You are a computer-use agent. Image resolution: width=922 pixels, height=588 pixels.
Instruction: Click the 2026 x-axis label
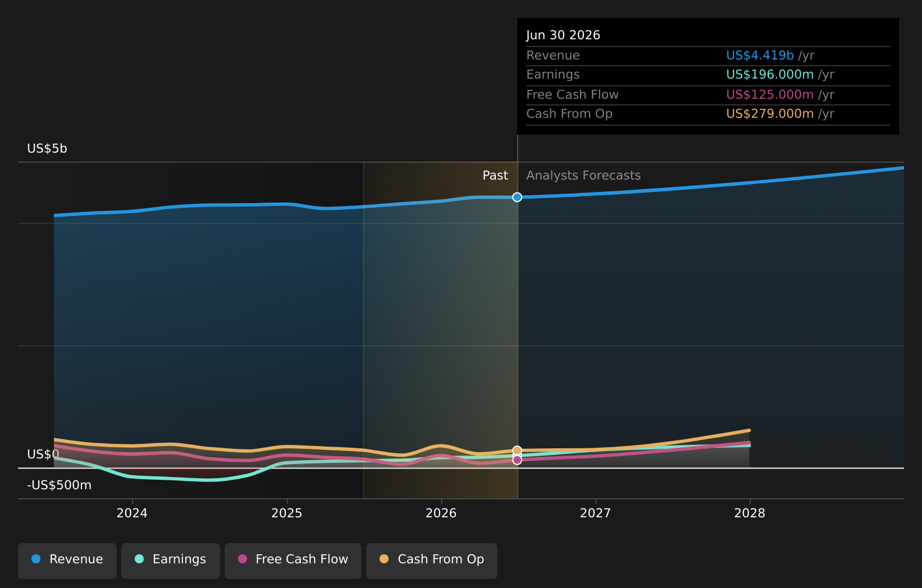(x=441, y=513)
